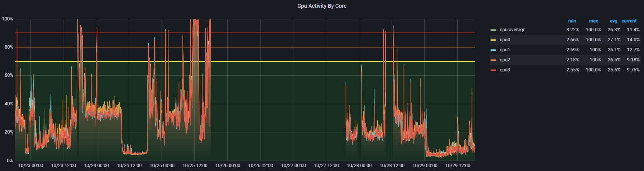Sort legend by current column header
The image size is (644, 171).
(629, 21)
